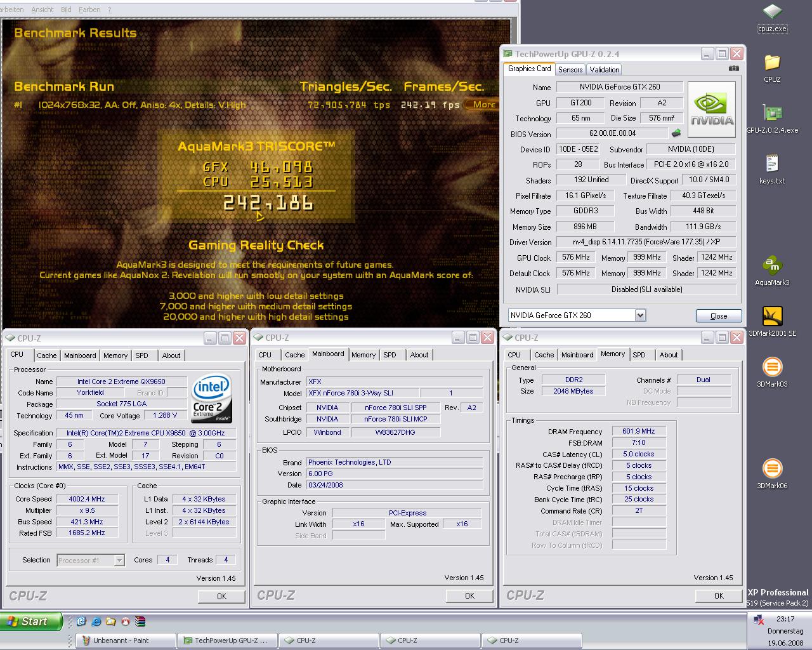
Task: Switch to Validation tab in GPU-Z
Action: 604,70
